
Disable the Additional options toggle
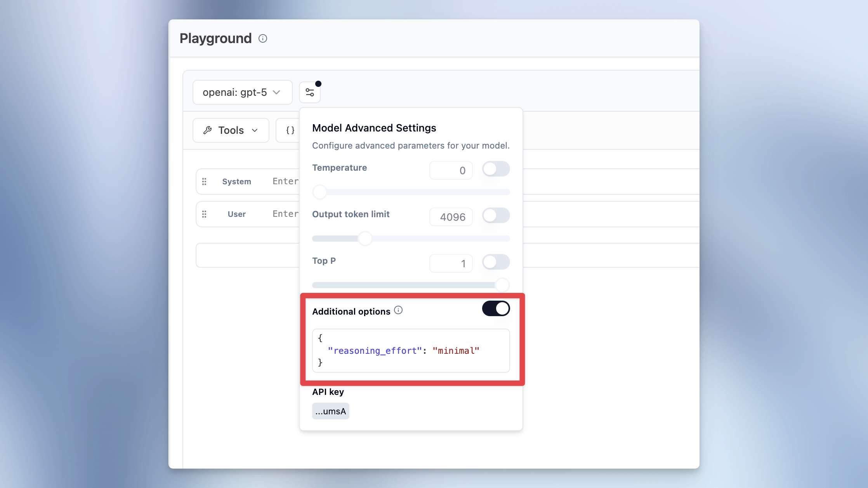click(x=496, y=308)
